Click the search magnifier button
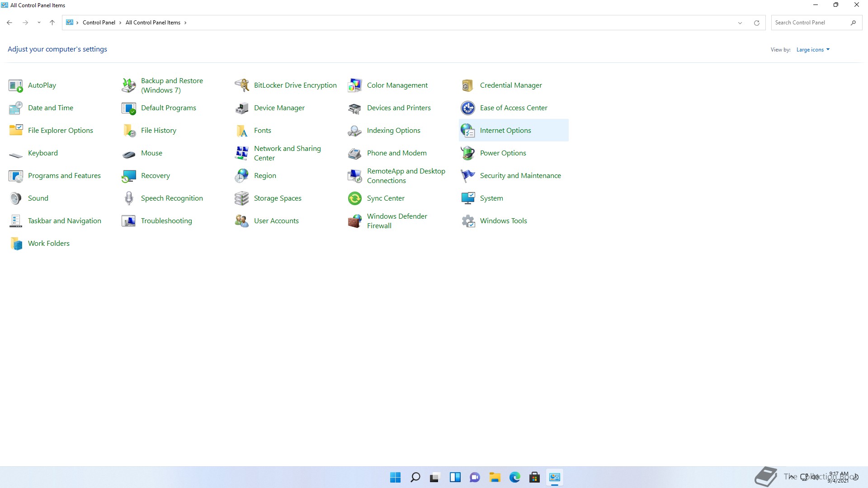Viewport: 868px width, 488px height. pos(853,23)
